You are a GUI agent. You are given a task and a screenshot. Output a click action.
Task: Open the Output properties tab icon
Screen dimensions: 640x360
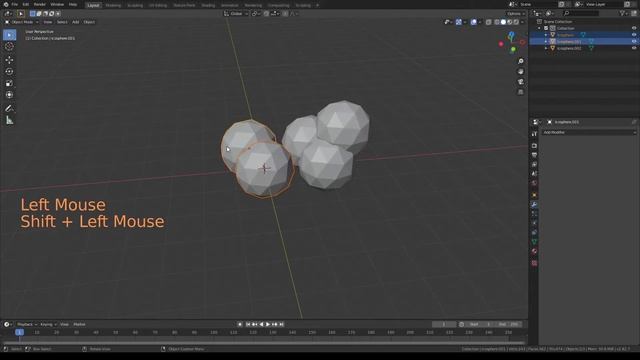534,155
